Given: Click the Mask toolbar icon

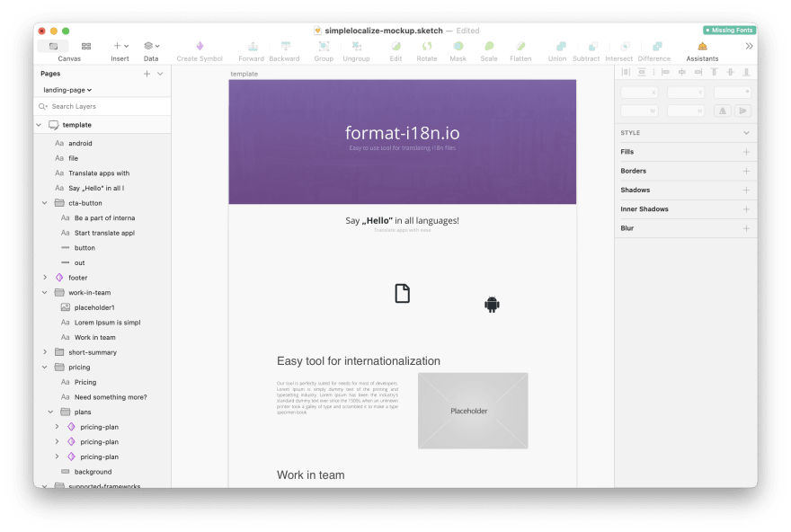Looking at the screenshot, I should 458,47.
